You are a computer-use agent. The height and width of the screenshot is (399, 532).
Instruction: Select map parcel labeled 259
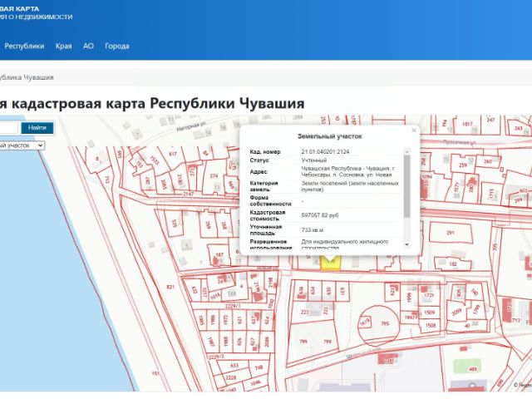(x=463, y=165)
